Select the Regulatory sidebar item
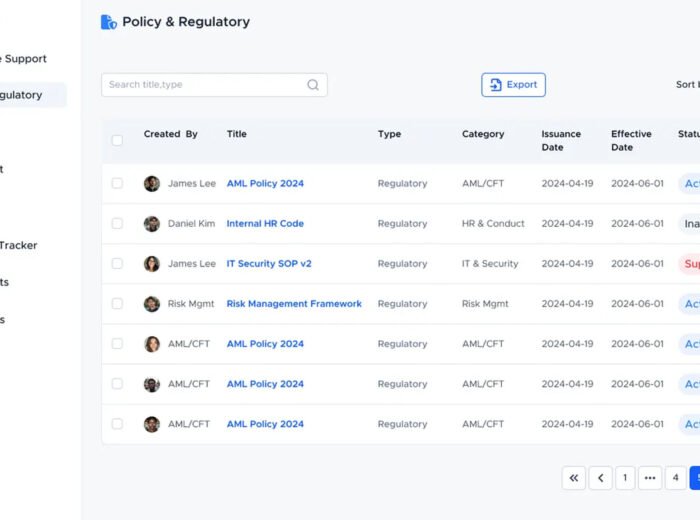This screenshot has height=520, width=700. click(x=32, y=95)
